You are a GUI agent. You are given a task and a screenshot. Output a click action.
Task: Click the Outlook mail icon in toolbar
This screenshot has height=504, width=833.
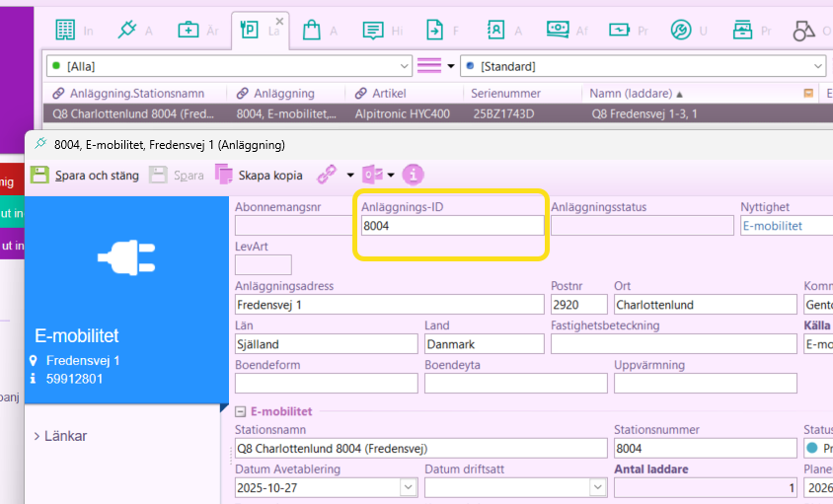coord(373,175)
